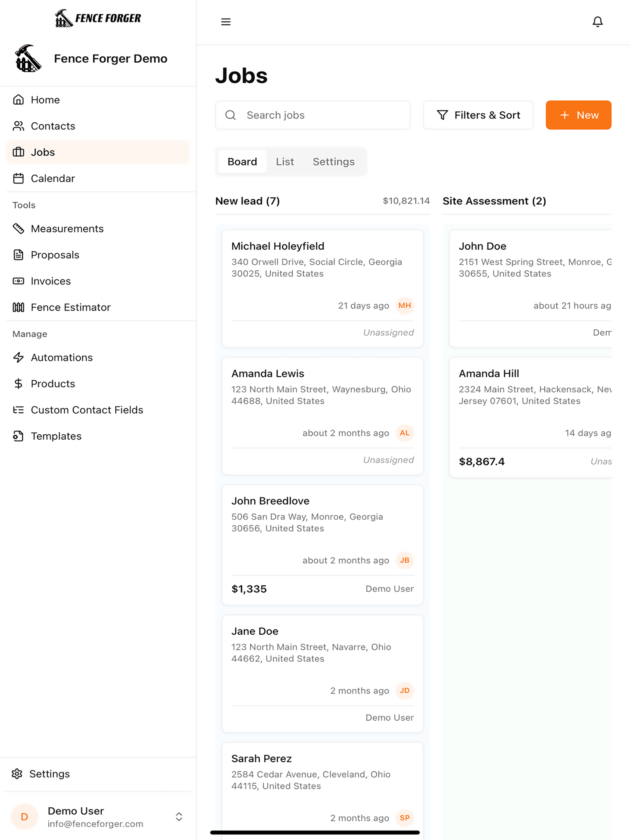Open John Breedlove job card
Viewport: 630px width, 840px height.
tap(322, 545)
